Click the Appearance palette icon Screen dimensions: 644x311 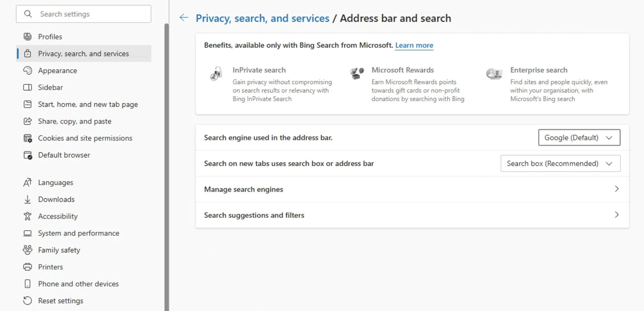coord(28,71)
